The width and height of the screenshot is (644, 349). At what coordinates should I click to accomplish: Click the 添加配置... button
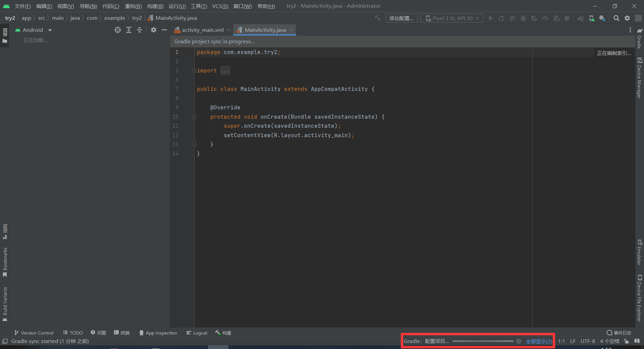coord(401,18)
